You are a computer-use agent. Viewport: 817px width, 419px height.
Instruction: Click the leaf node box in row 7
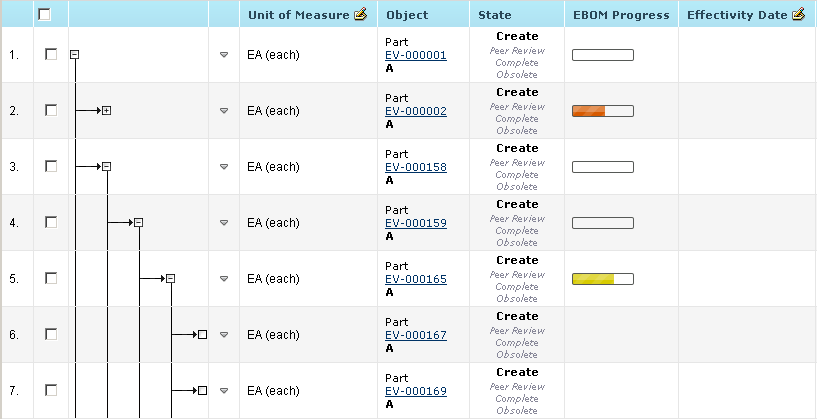[x=202, y=391]
